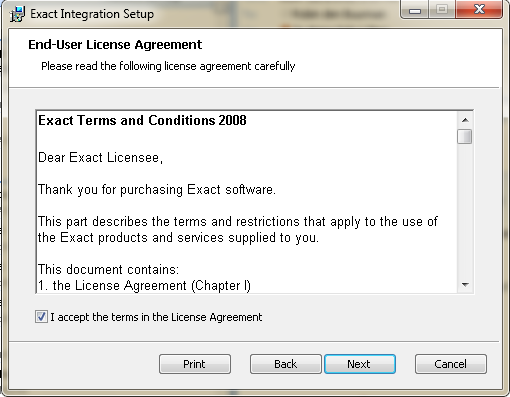510x397 pixels.
Task: Cancel the Exact Integration installation
Action: 451,364
